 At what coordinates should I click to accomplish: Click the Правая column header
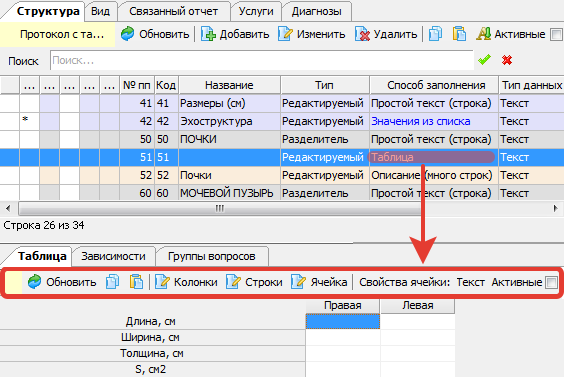point(343,305)
